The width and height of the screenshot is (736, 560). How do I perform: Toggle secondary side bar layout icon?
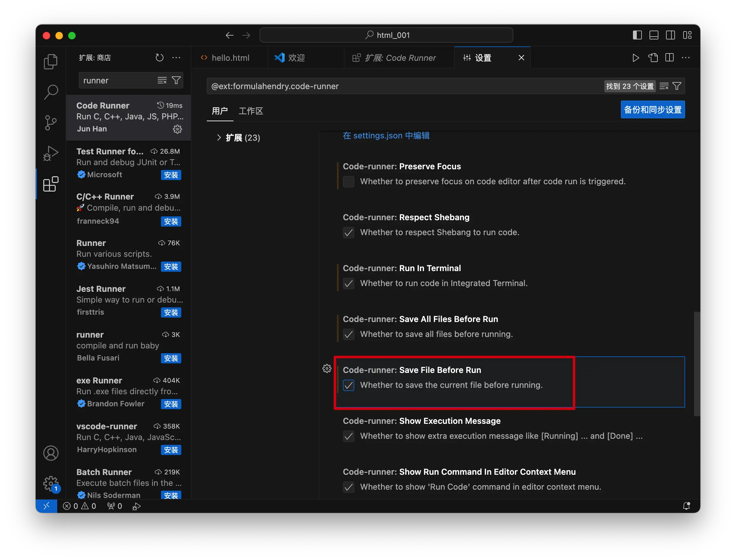click(x=670, y=35)
